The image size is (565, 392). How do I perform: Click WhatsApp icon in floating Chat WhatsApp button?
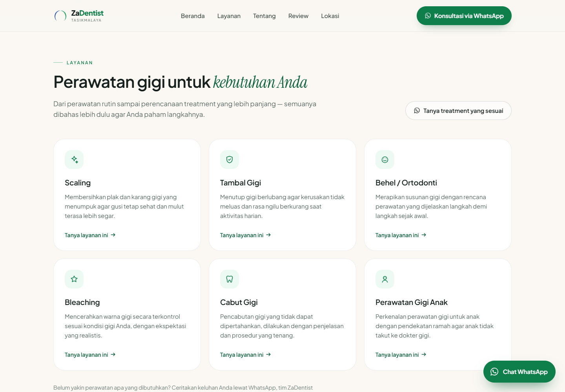494,372
